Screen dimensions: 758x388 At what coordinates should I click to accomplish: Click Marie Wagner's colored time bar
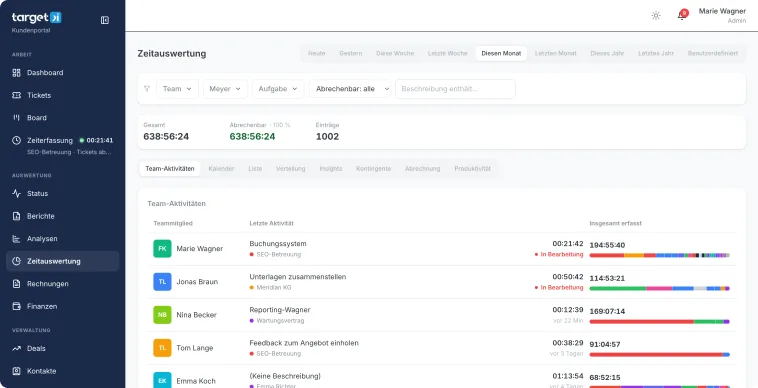pyautogui.click(x=659, y=255)
